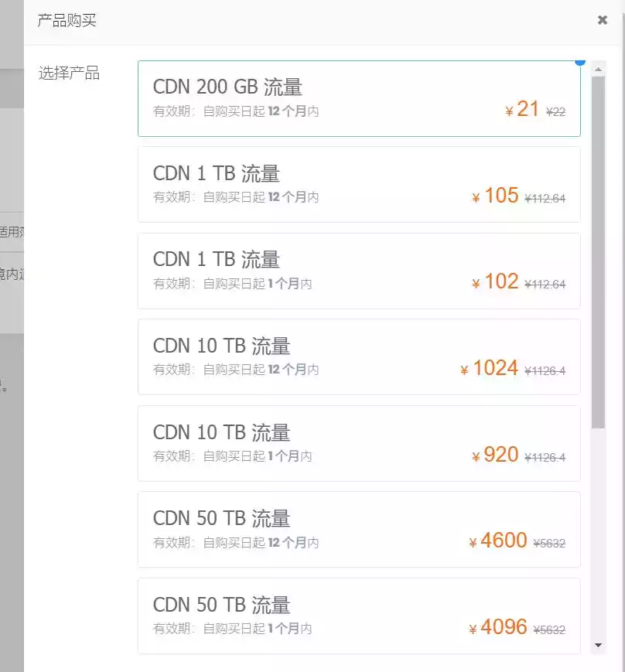The image size is (625, 672).
Task: Click the ¥105 price on 1 TB plan
Action: tap(495, 196)
